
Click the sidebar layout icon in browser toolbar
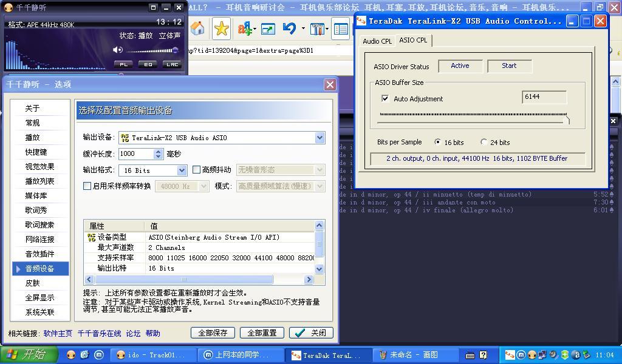tap(341, 29)
